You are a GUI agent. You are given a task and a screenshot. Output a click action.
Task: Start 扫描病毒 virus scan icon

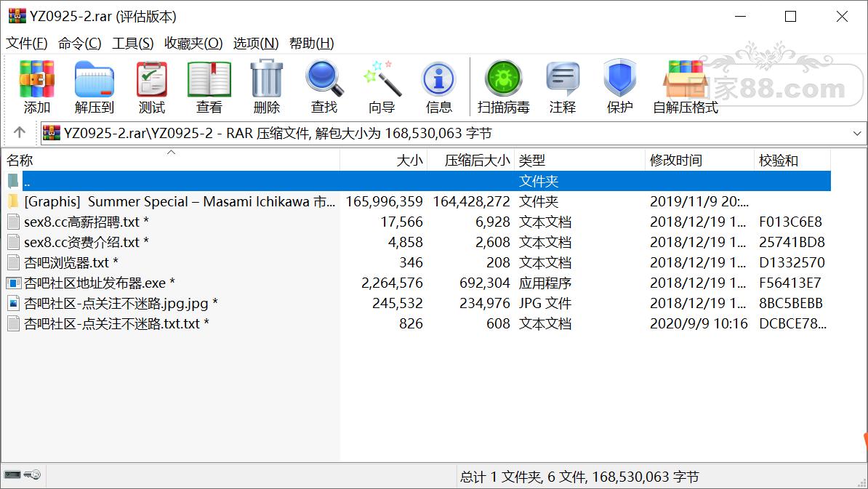(503, 86)
